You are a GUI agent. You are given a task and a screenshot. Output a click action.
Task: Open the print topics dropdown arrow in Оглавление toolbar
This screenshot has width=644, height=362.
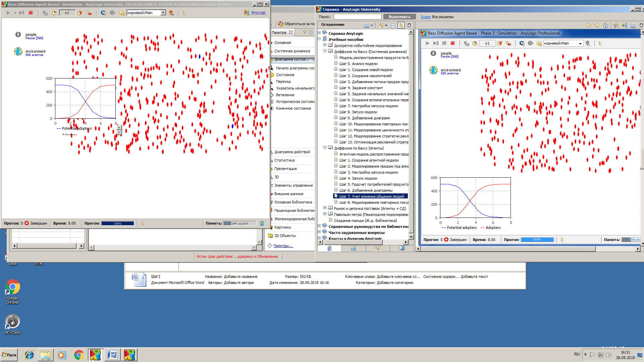[372, 25]
